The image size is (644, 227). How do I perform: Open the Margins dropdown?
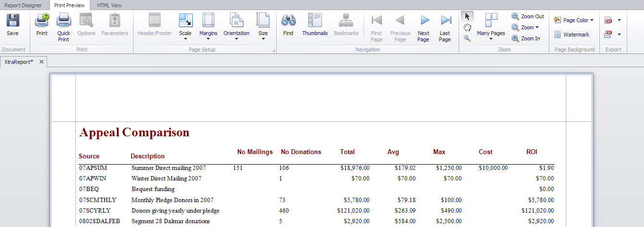pos(208,27)
